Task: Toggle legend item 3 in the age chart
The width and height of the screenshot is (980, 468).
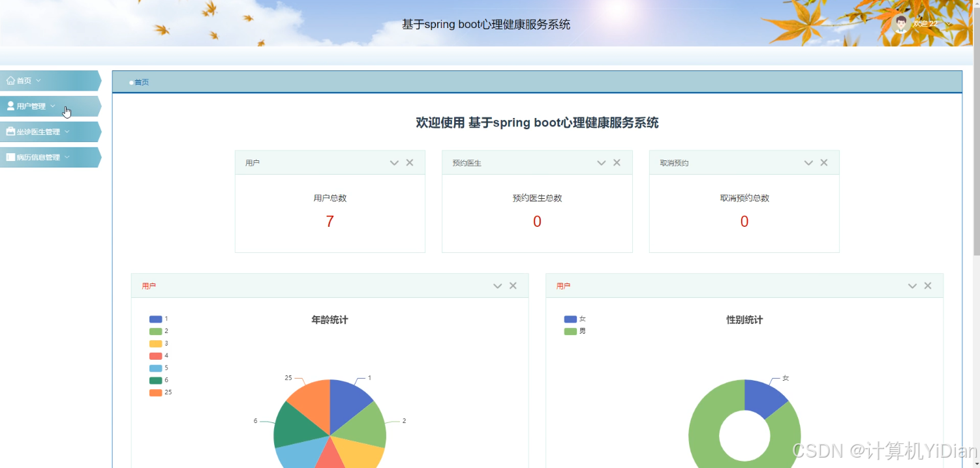Action: point(159,344)
